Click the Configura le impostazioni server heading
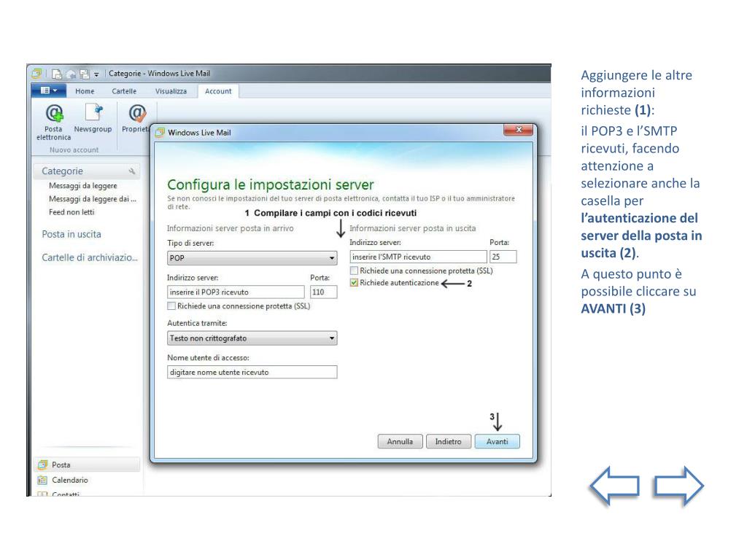Viewport: 747px width, 560px height. [271, 184]
